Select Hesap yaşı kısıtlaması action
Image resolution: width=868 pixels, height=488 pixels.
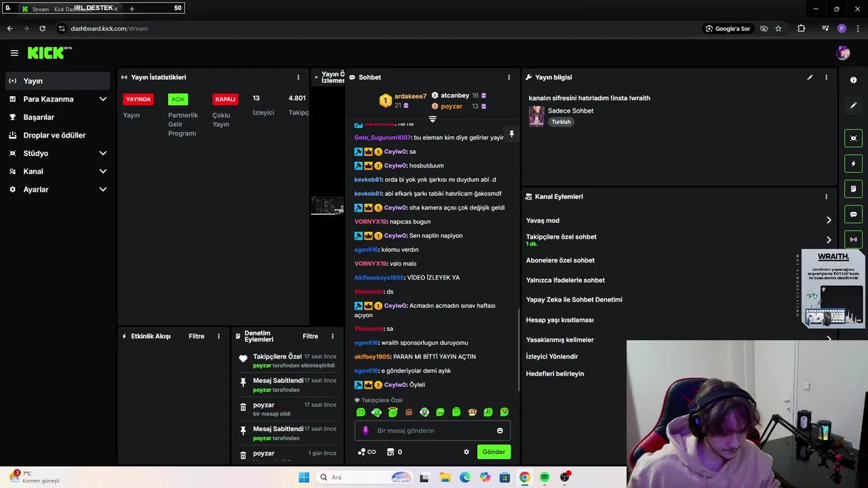(560, 320)
